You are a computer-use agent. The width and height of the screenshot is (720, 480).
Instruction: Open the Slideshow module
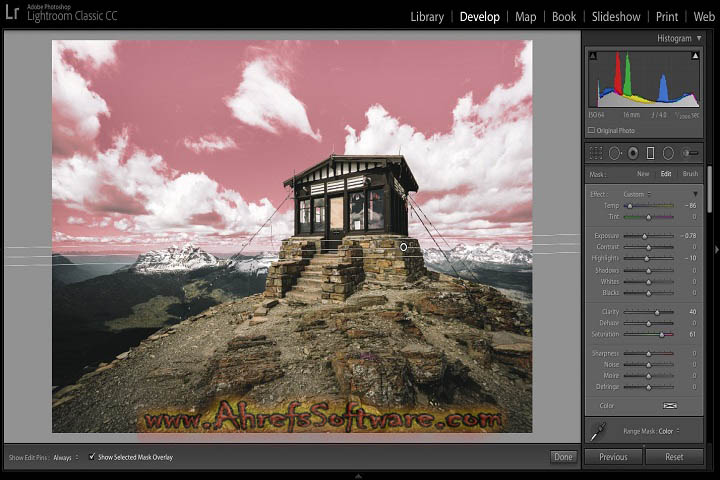pyautogui.click(x=616, y=17)
